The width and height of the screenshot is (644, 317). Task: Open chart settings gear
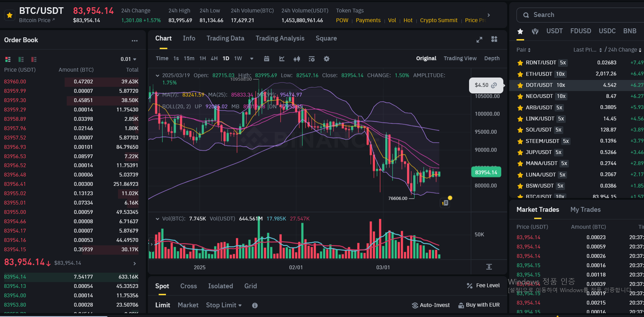coord(327,59)
